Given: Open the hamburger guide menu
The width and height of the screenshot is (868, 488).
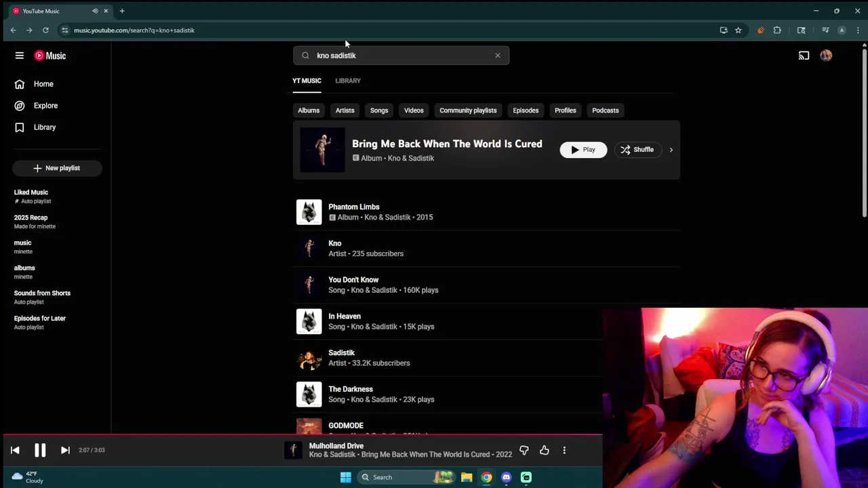Looking at the screenshot, I should click(x=20, y=56).
